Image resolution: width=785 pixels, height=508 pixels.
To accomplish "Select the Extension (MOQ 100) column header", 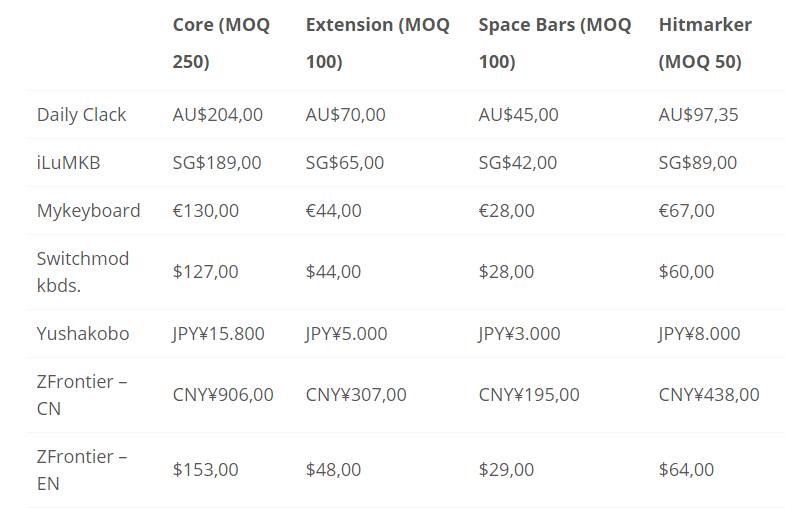I will (x=377, y=43).
